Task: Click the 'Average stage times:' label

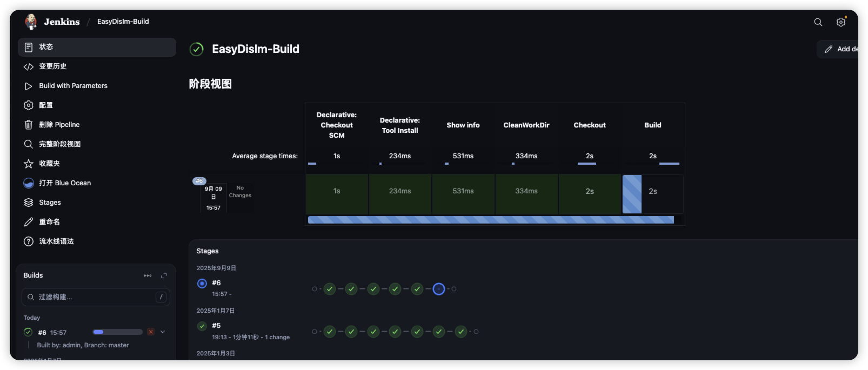Action: tap(265, 156)
